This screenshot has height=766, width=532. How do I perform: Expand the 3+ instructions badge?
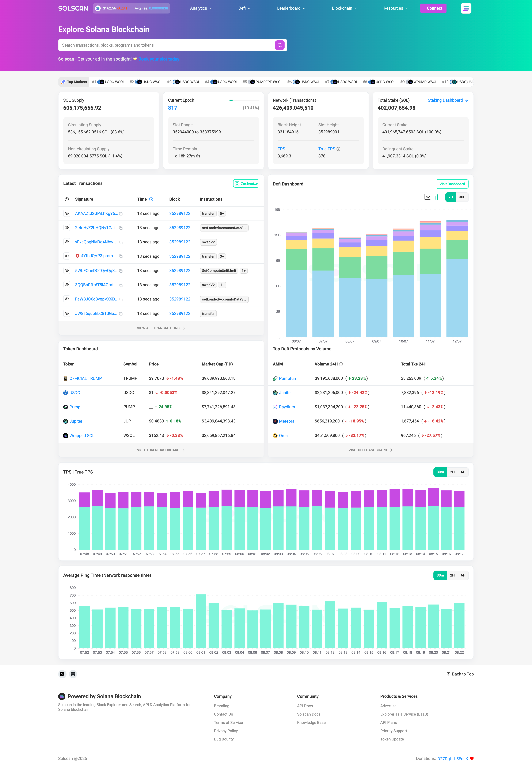[222, 257]
